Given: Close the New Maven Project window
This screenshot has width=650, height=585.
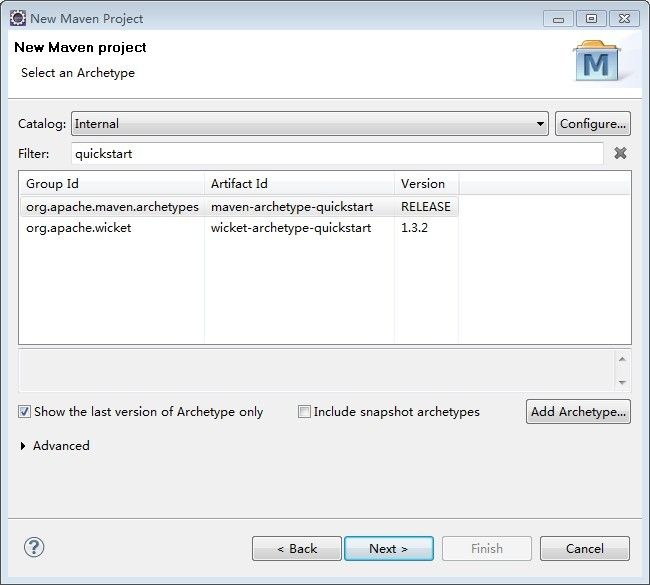Looking at the screenshot, I should point(624,19).
